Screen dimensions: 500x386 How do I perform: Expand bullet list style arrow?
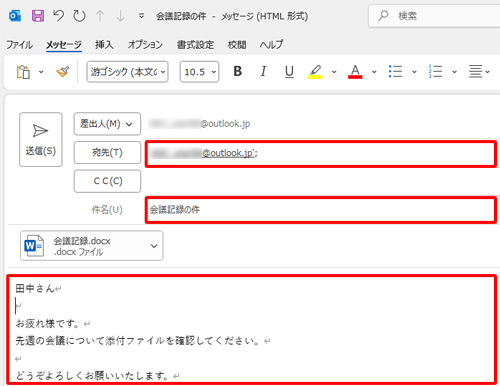[x=414, y=72]
